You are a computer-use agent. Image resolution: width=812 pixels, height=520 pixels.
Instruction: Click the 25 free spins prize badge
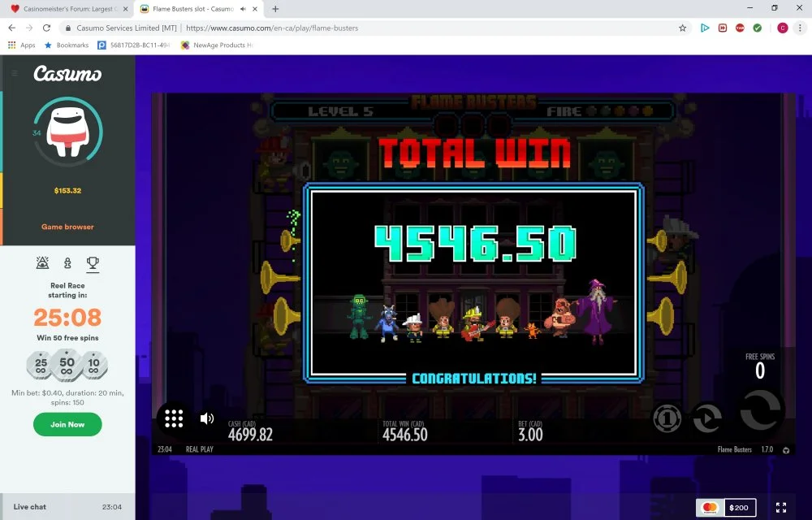[x=41, y=366]
